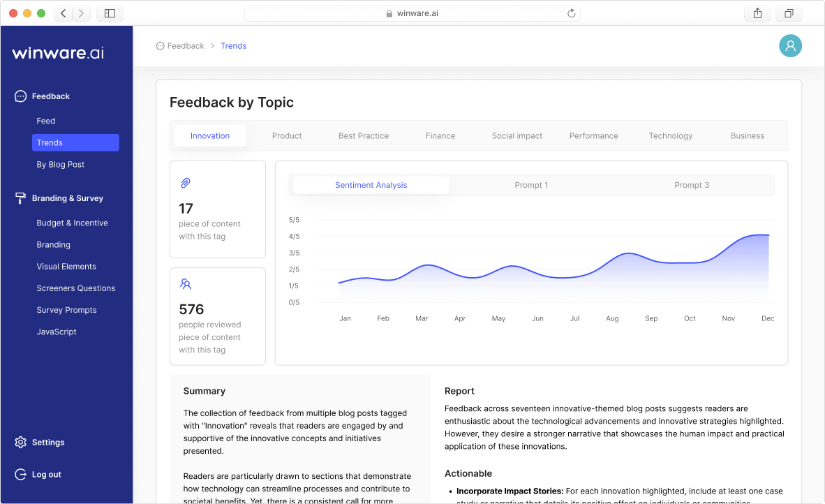Open the Settings gear in the sidebar
The image size is (825, 504).
19,442
